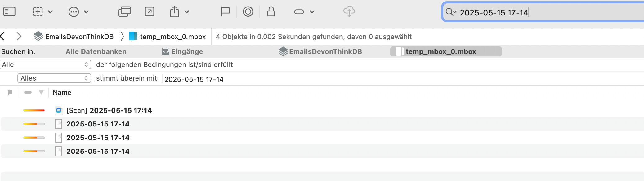644x181 pixels.
Task: Select 'Alle Datenbanken' search scope
Action: [x=96, y=51]
